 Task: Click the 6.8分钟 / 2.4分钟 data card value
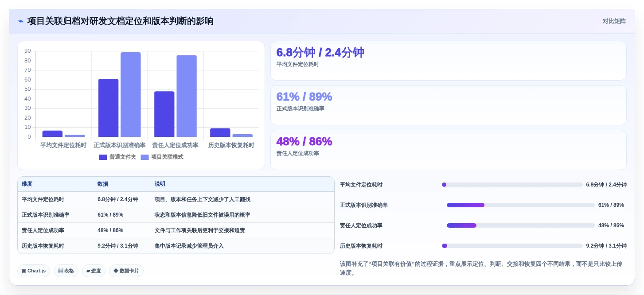(320, 52)
